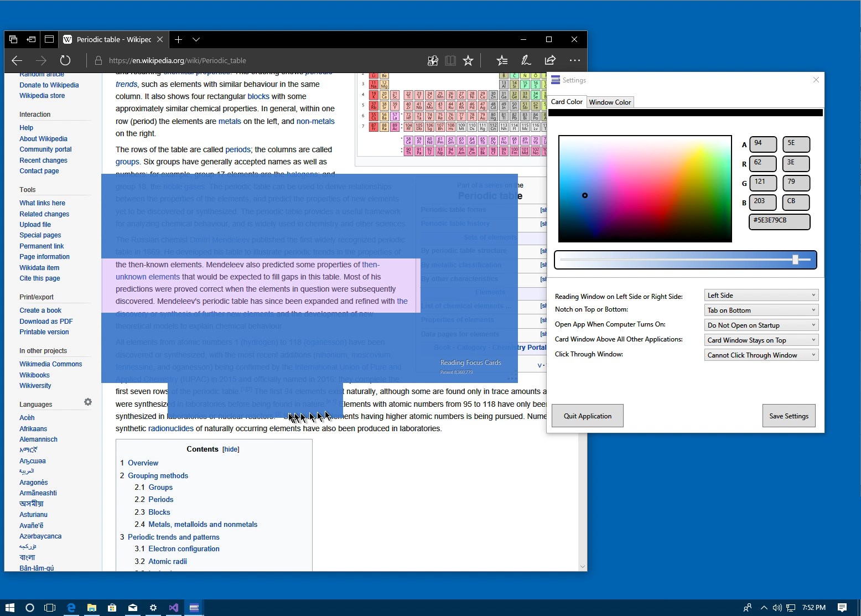Viewport: 861px width, 616px height.
Task: Open File Explorer from the taskbar
Action: (x=91, y=608)
